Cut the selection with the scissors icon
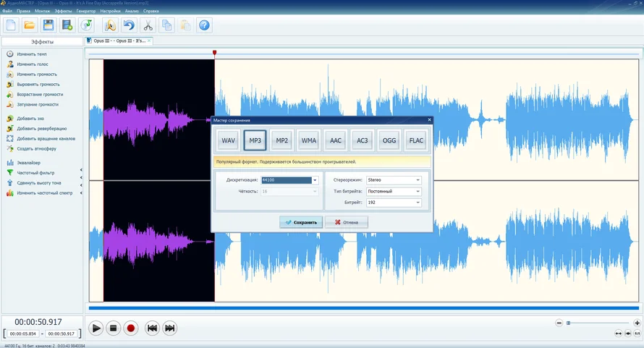644x348 pixels. [148, 25]
